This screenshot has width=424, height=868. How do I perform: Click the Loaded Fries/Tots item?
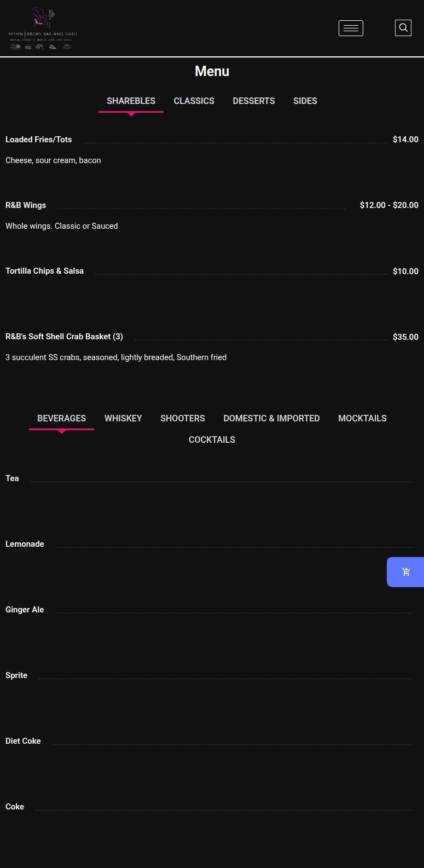pos(39,140)
